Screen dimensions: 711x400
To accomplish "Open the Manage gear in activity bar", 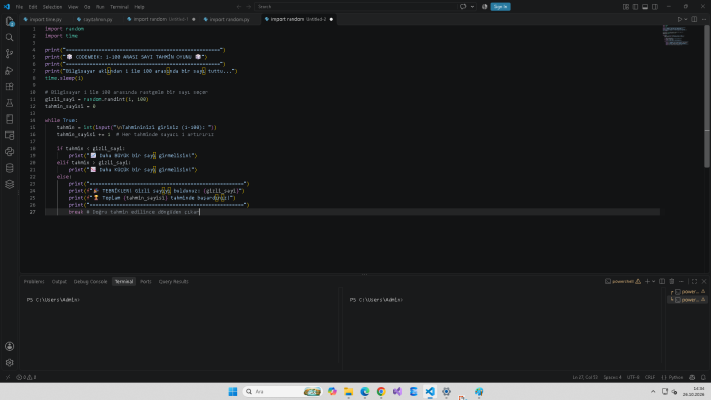I will pos(10,363).
